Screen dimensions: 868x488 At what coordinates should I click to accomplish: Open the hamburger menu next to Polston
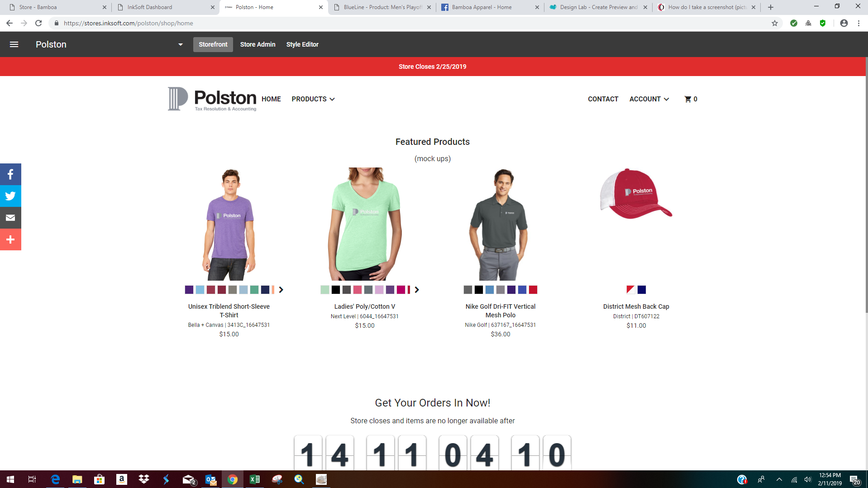pos(14,44)
